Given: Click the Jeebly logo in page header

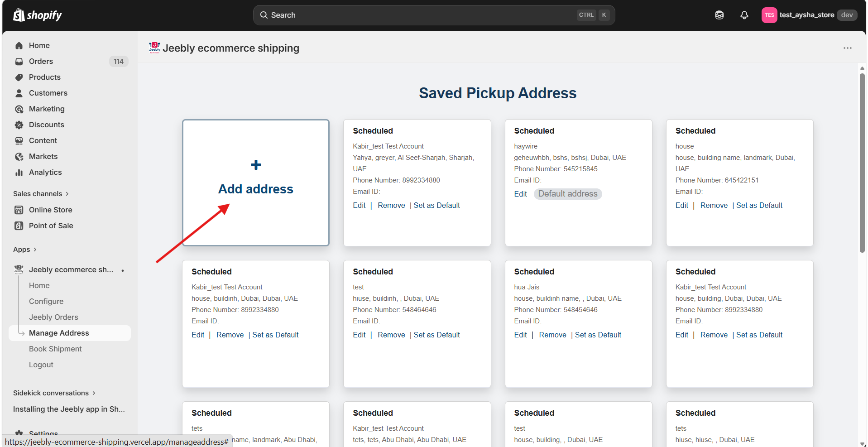Looking at the screenshot, I should [x=155, y=48].
